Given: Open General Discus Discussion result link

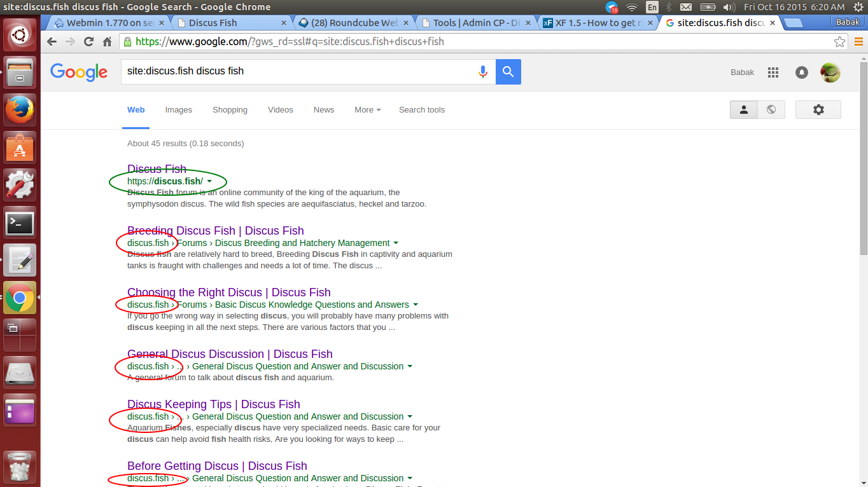Looking at the screenshot, I should click(x=230, y=354).
